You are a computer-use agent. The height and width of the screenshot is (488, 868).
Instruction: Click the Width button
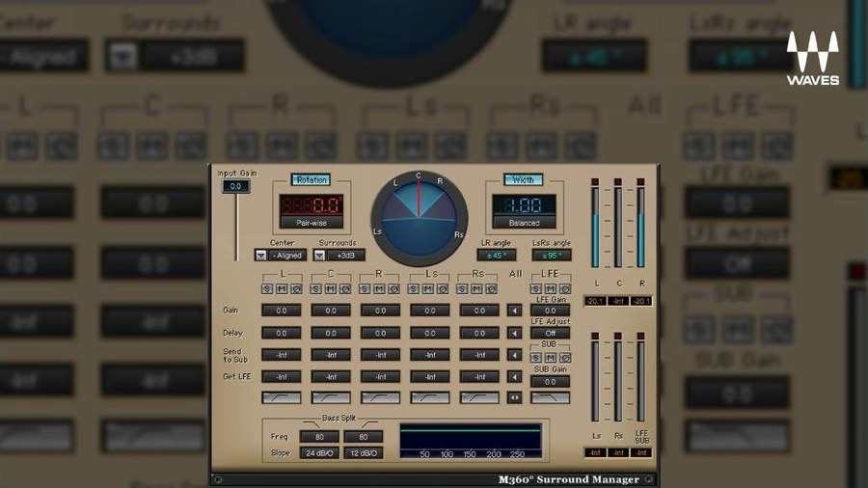click(x=523, y=179)
